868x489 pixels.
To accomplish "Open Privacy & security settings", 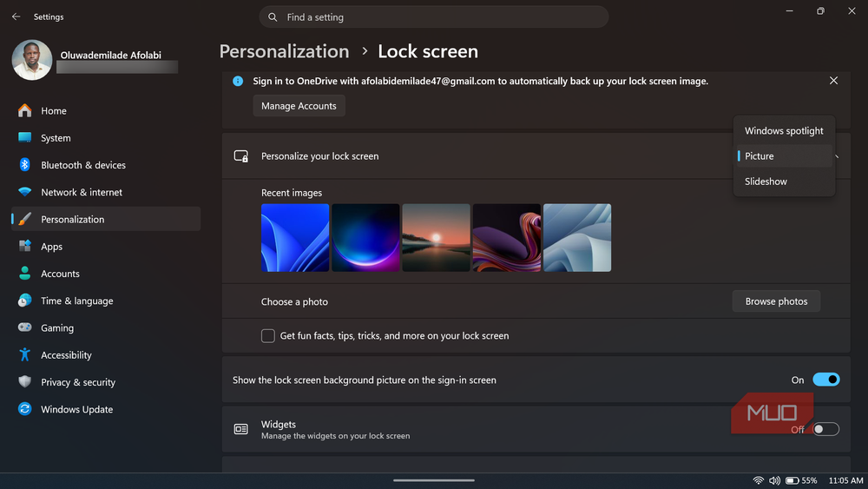I will click(106, 382).
